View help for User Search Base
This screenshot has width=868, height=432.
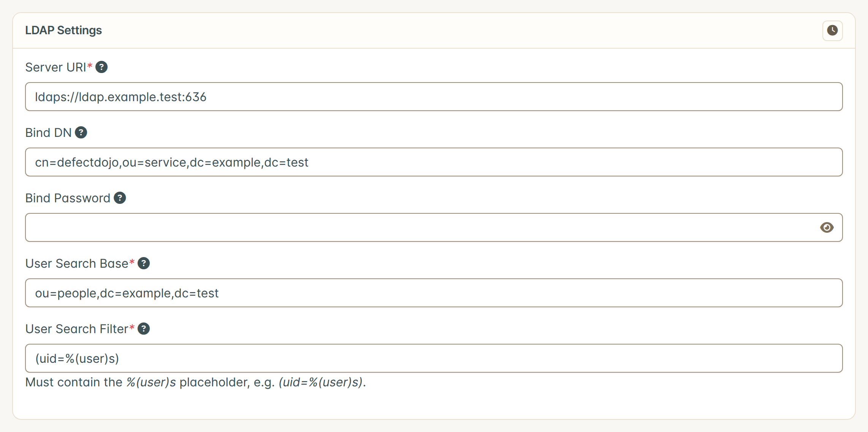point(144,264)
